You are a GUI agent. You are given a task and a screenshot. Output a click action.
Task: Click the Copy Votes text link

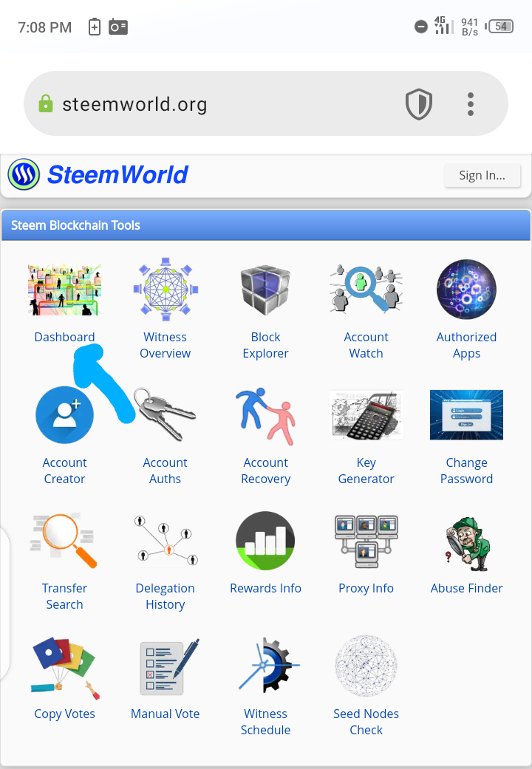point(64,714)
